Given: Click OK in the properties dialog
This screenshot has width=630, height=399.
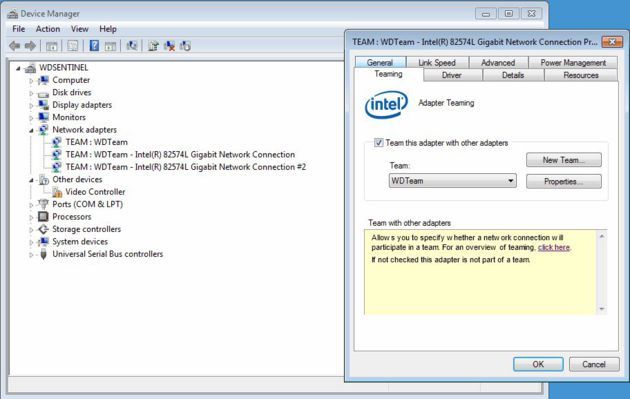Looking at the screenshot, I should pos(538,364).
